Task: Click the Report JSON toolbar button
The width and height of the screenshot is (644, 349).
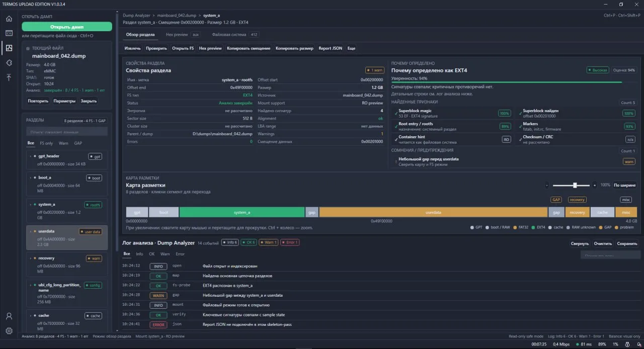Action: (x=330, y=48)
